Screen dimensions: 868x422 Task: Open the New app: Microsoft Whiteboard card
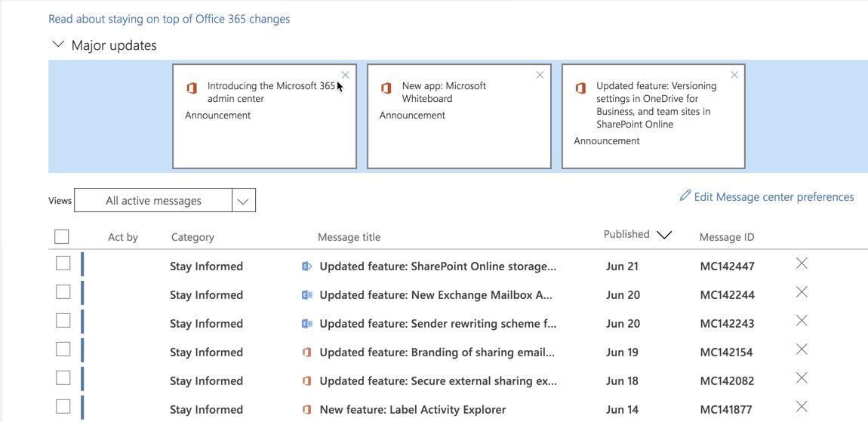459,116
